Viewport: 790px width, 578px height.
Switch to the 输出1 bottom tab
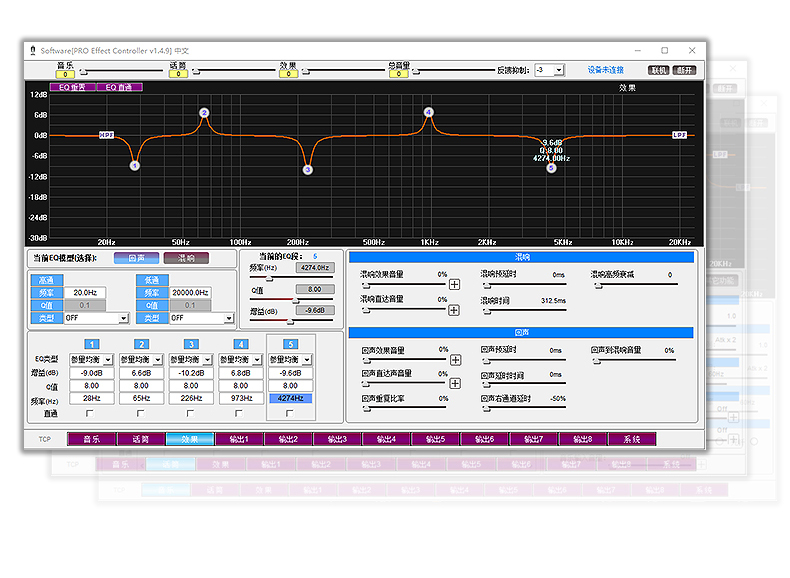point(239,439)
